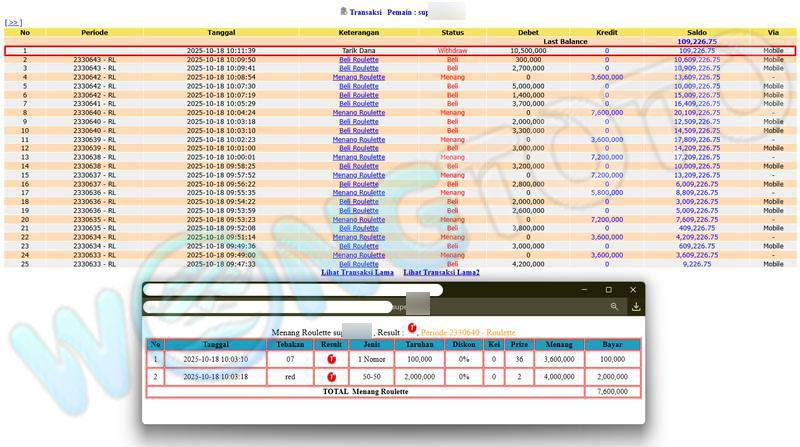Open Menang Roulette link at 09:51:14
Screen dimensions: 800x447
tap(359, 237)
